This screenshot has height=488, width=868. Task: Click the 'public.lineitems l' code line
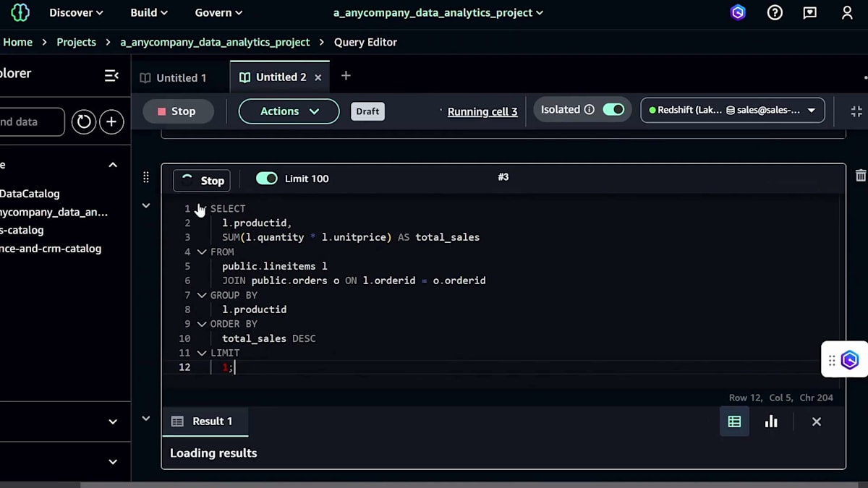coord(274,266)
